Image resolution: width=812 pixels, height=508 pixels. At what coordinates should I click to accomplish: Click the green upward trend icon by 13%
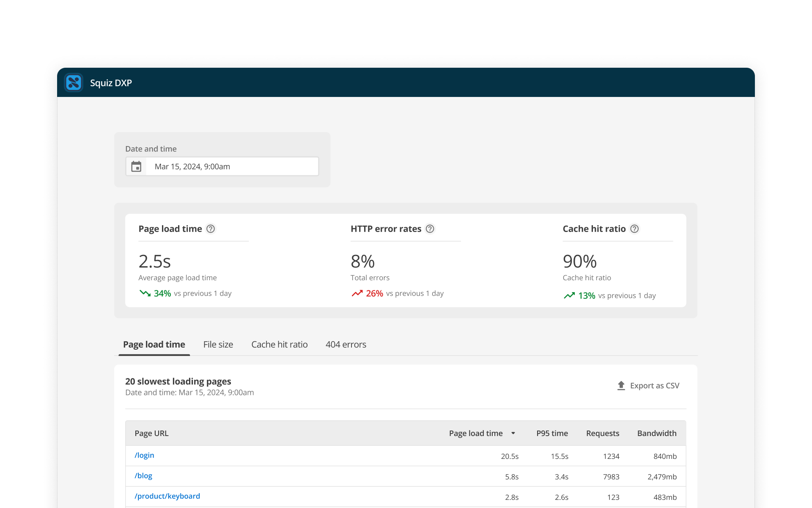coord(569,295)
